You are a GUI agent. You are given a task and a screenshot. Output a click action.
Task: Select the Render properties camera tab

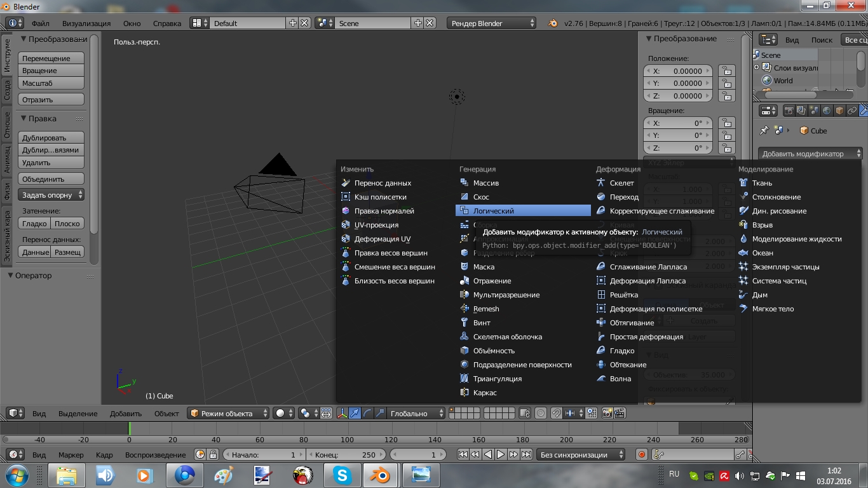click(789, 111)
